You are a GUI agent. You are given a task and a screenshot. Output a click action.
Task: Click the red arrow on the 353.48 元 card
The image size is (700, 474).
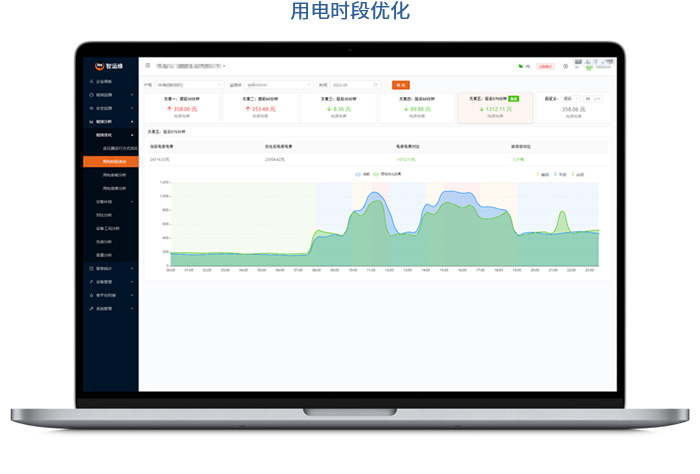[x=248, y=109]
